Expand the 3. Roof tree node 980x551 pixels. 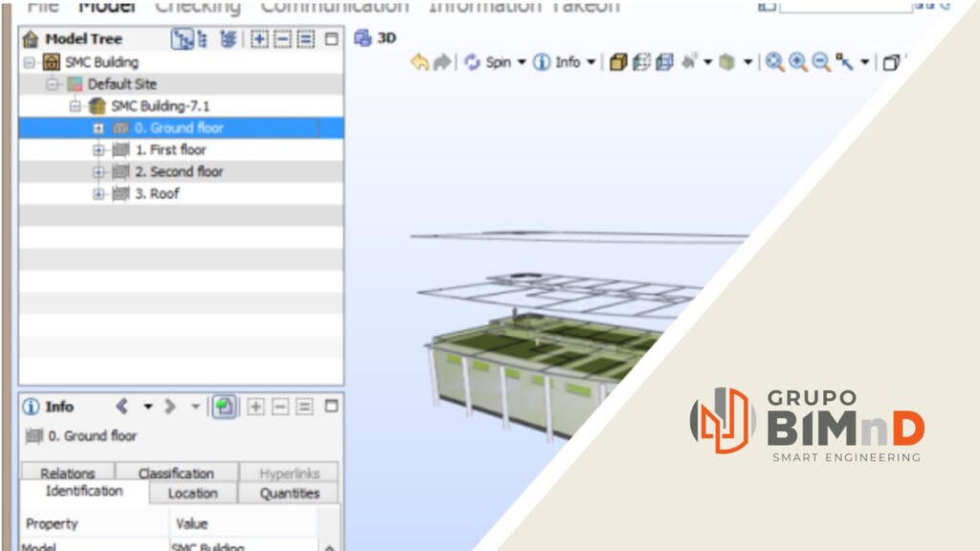pos(98,194)
